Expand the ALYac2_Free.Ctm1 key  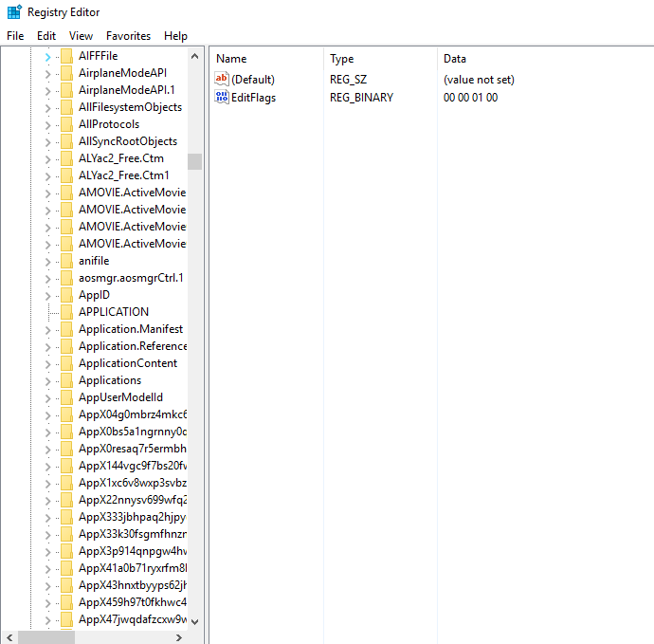coord(48,176)
